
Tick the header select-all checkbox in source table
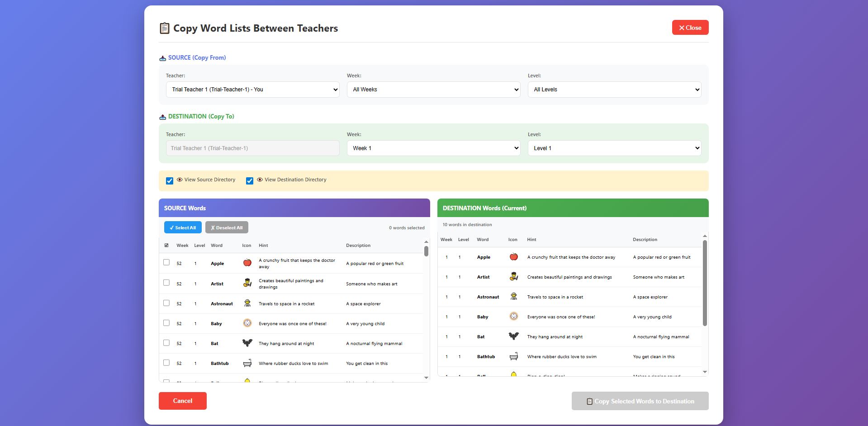tap(166, 246)
